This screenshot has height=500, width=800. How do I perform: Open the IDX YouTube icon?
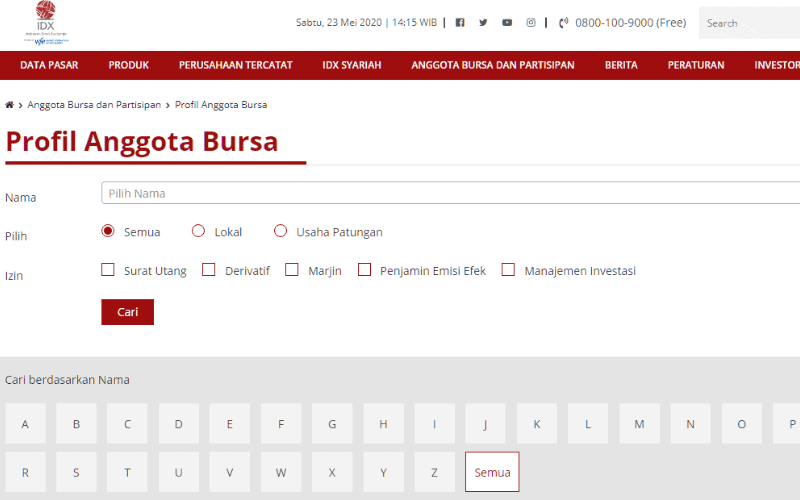pos(507,22)
